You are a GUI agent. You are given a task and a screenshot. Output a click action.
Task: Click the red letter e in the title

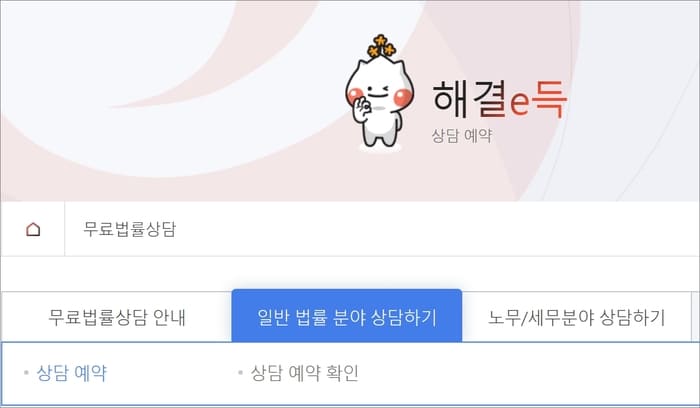[520, 104]
